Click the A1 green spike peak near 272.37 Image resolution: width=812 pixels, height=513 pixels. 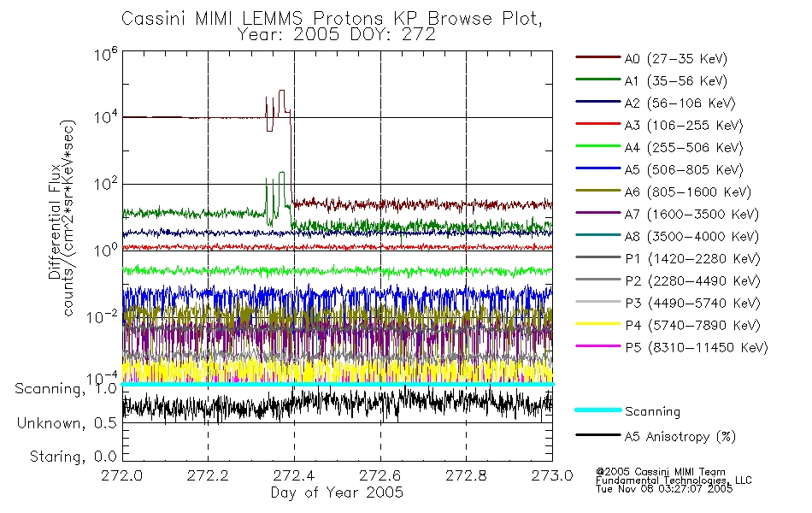tap(282, 173)
